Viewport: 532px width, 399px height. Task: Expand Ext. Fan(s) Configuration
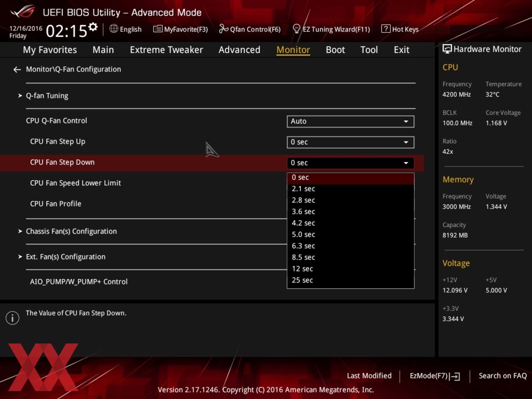(x=65, y=257)
